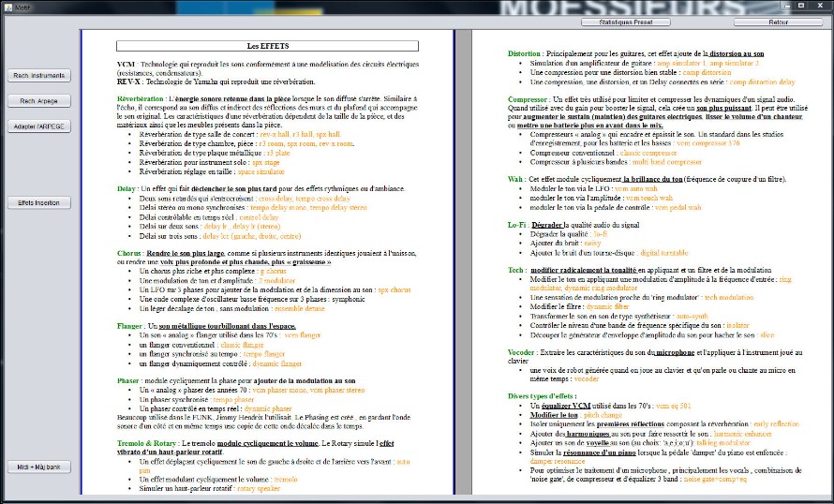The height and width of the screenshot is (504, 834).
Task: Click the Vocoder section heading
Action: tap(521, 352)
